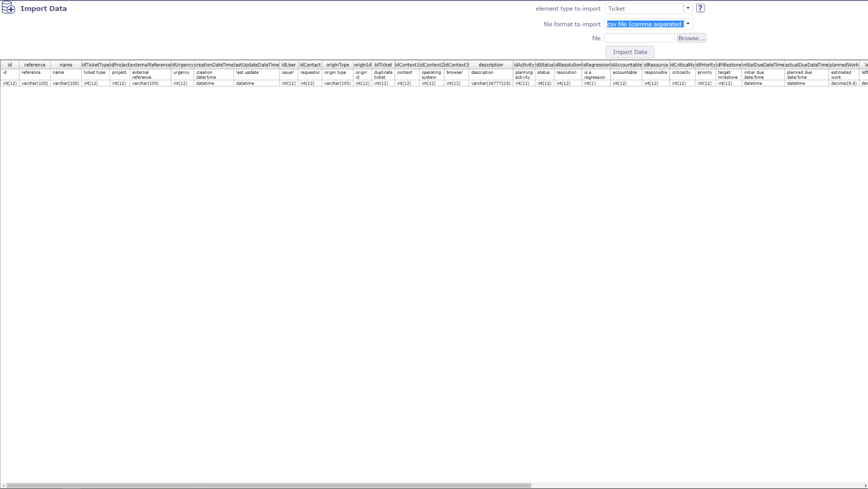
Task: Click the plannedWork column header
Action: click(844, 65)
